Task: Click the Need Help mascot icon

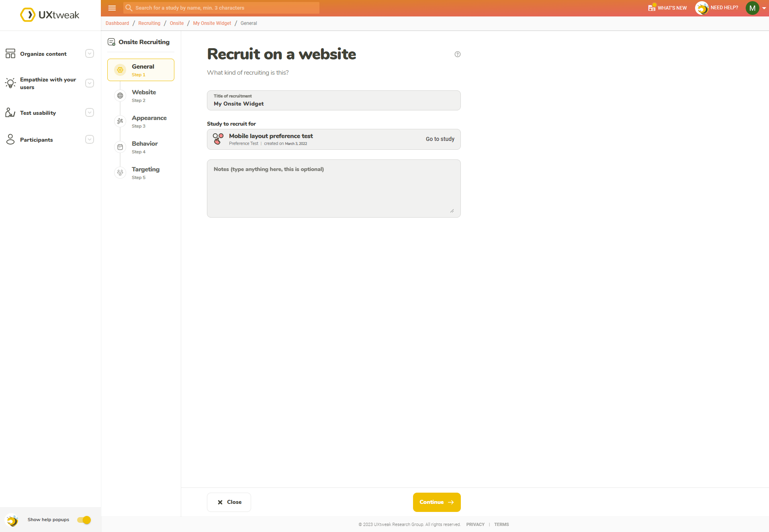Action: [702, 8]
